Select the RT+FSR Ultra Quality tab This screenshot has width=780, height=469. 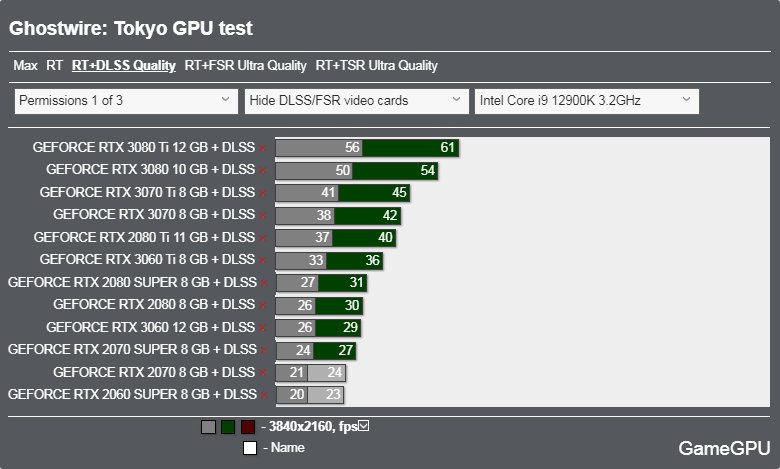click(245, 66)
